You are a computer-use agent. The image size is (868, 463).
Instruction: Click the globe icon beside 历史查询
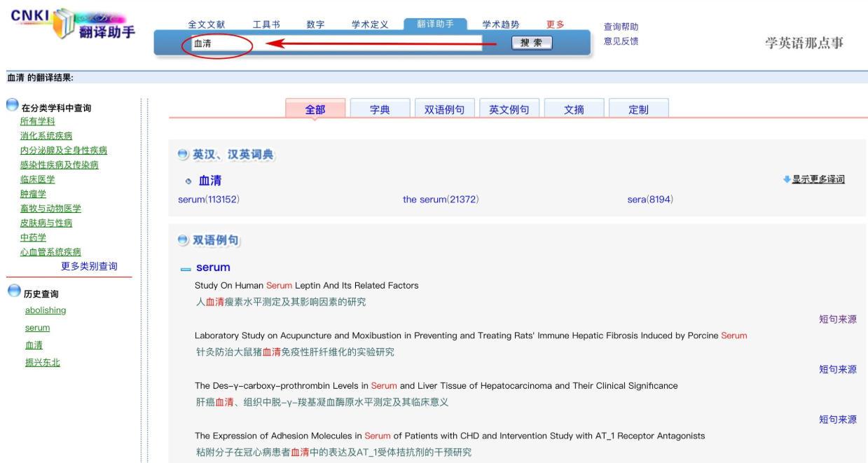[14, 291]
